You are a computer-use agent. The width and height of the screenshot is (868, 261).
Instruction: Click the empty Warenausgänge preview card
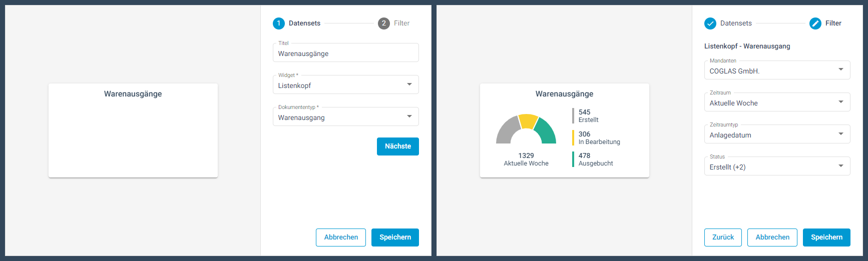coord(133,135)
